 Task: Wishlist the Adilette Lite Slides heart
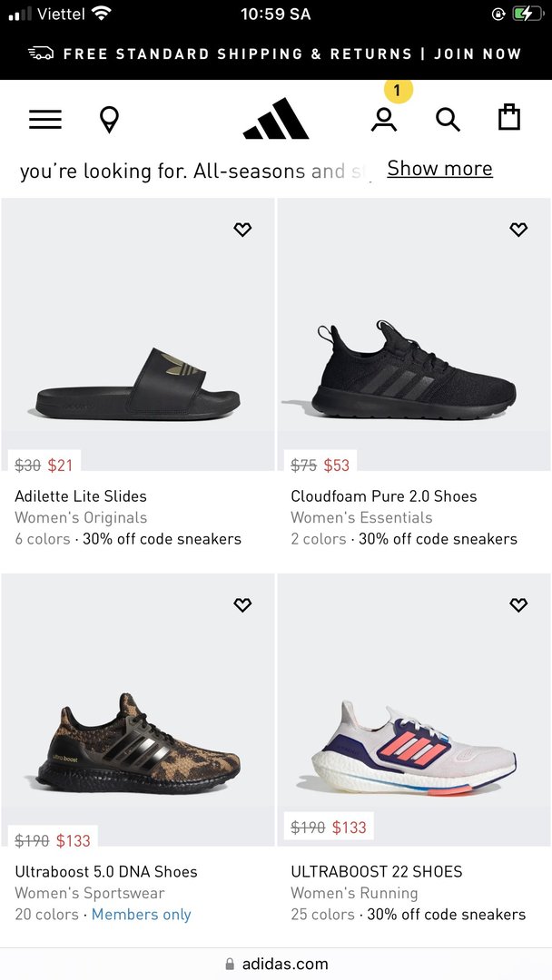coord(242,230)
